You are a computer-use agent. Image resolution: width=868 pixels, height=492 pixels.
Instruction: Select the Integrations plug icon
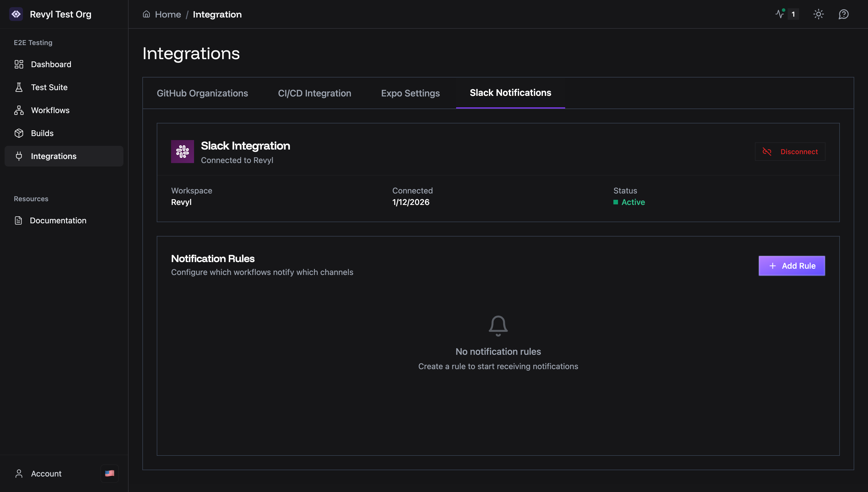pos(19,156)
